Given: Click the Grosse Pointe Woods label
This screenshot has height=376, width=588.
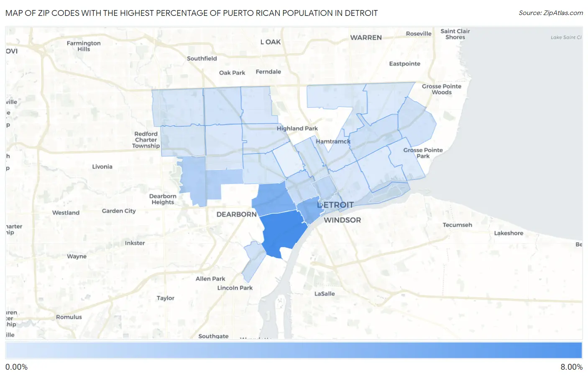Looking at the screenshot, I should [x=442, y=89].
